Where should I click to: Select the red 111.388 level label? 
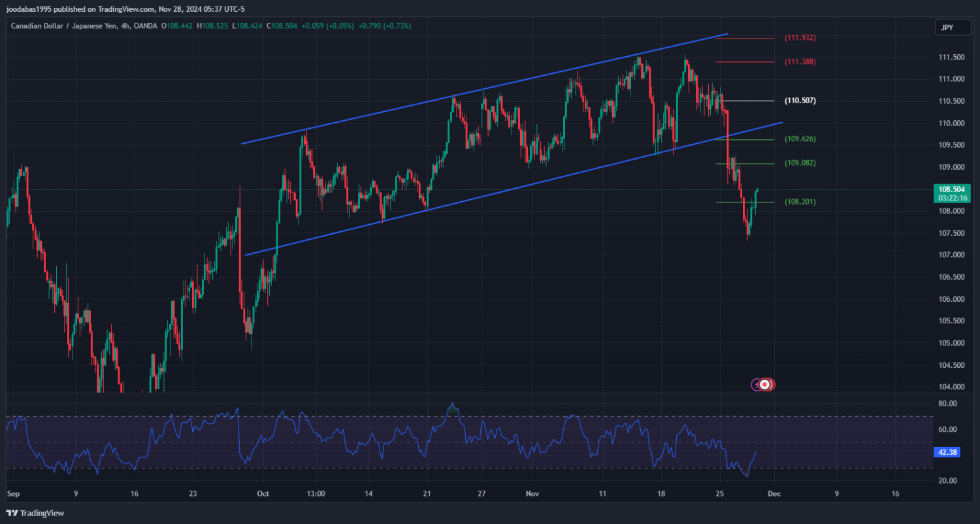click(800, 61)
